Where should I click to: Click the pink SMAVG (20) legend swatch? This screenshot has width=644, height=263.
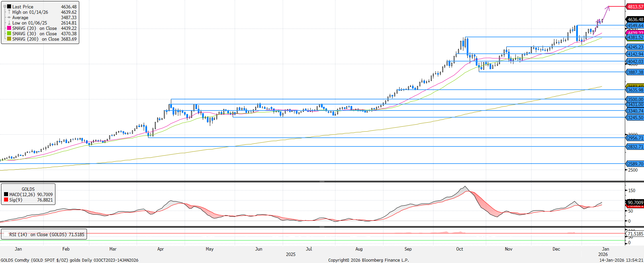[9, 28]
